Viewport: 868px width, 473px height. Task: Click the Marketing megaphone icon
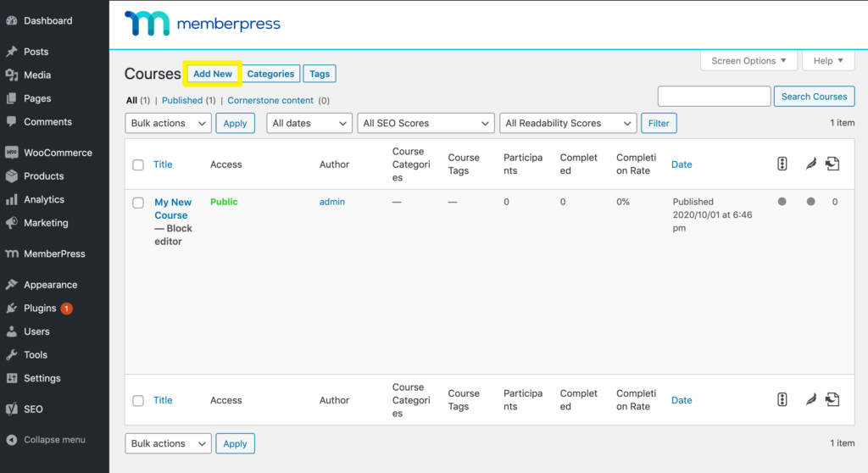[x=12, y=223]
